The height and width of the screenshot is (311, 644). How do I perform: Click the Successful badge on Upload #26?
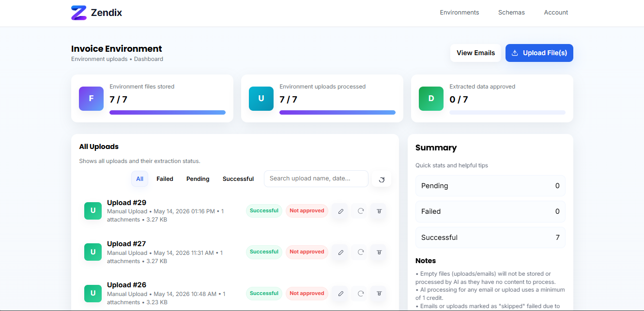[264, 294]
